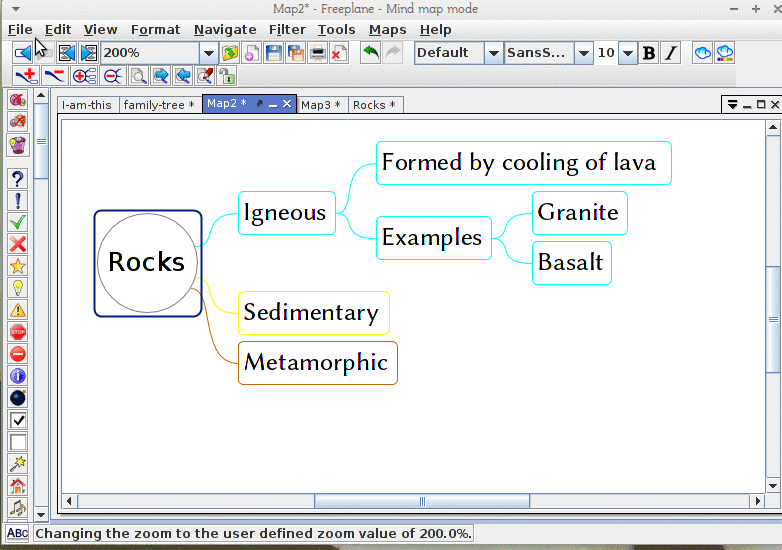This screenshot has width=782, height=550.
Task: Click the Print map icon
Action: (317, 53)
